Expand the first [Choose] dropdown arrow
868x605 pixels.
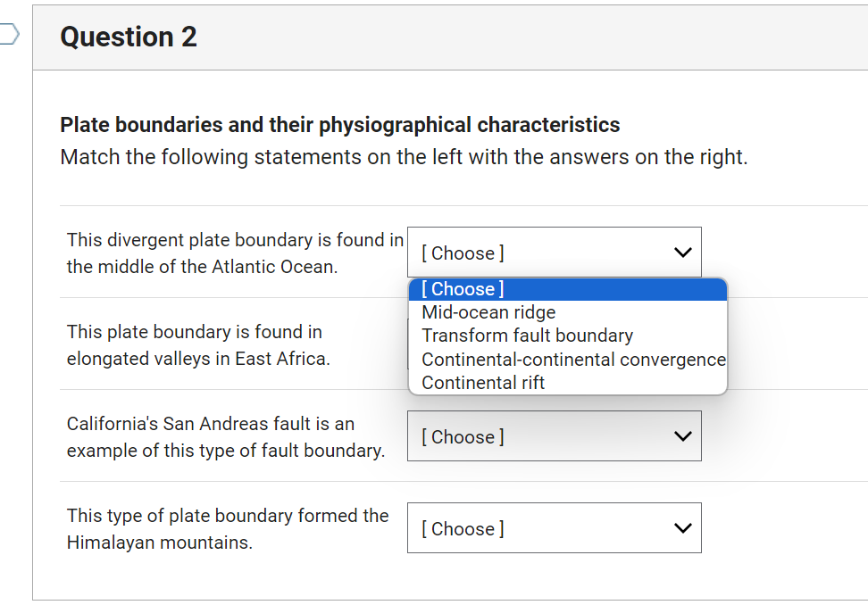682,253
